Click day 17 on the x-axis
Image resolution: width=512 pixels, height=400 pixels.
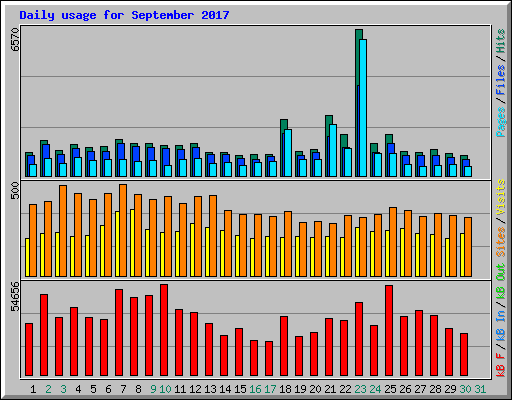click(270, 389)
